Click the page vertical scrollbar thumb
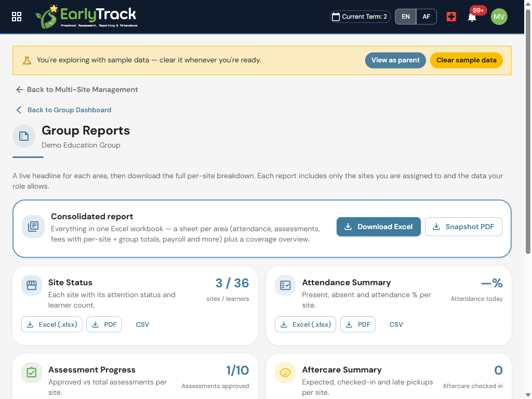 pyautogui.click(x=528, y=131)
